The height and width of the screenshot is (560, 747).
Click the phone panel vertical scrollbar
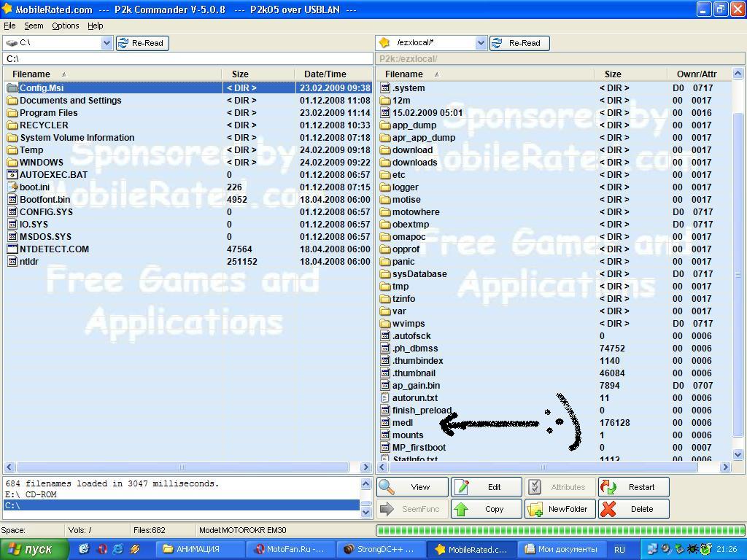point(738,264)
